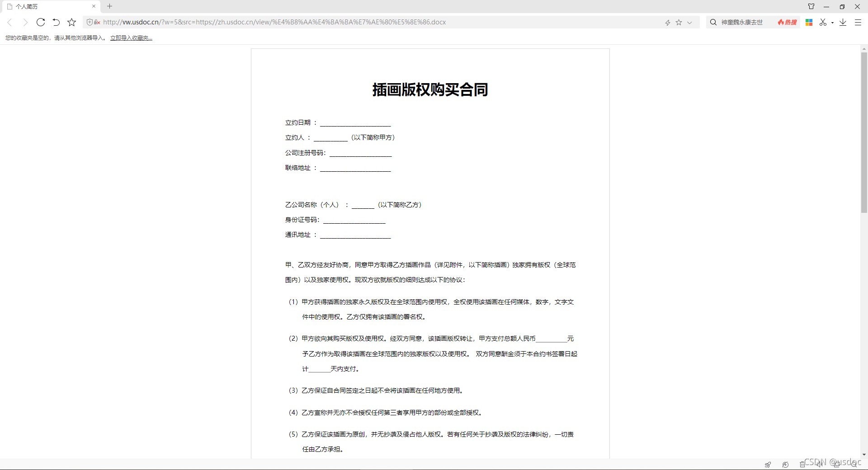
Task: Close the 个人简历 tab
Action: click(94, 6)
